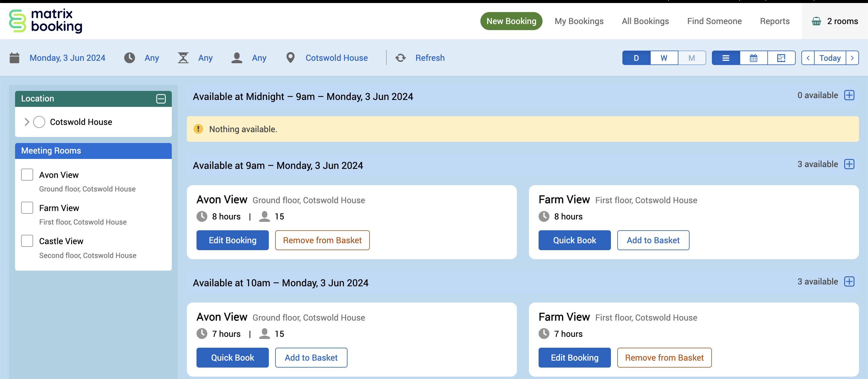Go to next day arrow
868x379 pixels.
tap(852, 58)
